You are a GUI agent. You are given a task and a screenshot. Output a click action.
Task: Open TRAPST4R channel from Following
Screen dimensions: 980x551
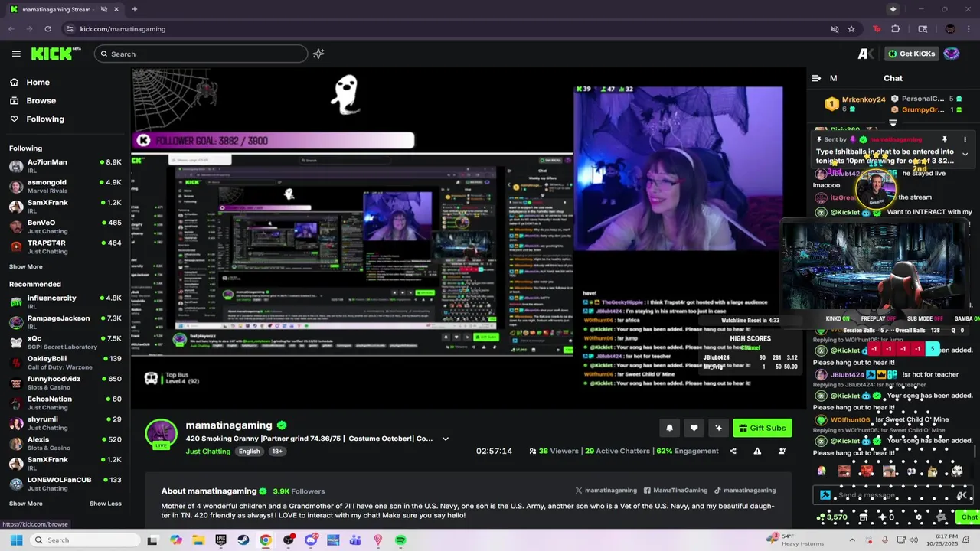click(x=65, y=246)
